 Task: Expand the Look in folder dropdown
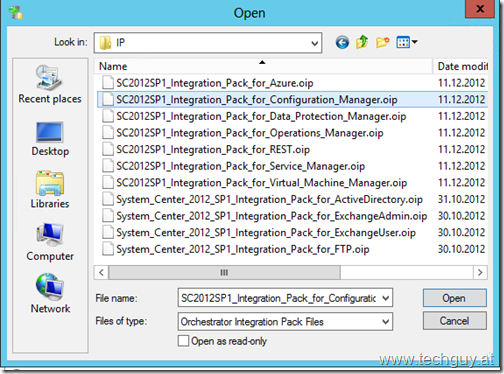[314, 43]
